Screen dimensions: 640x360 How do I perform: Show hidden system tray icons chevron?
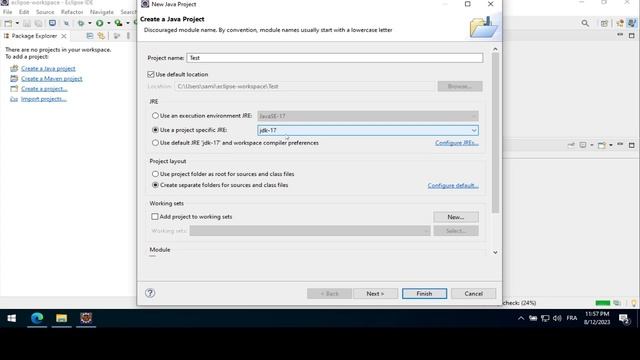(521, 318)
